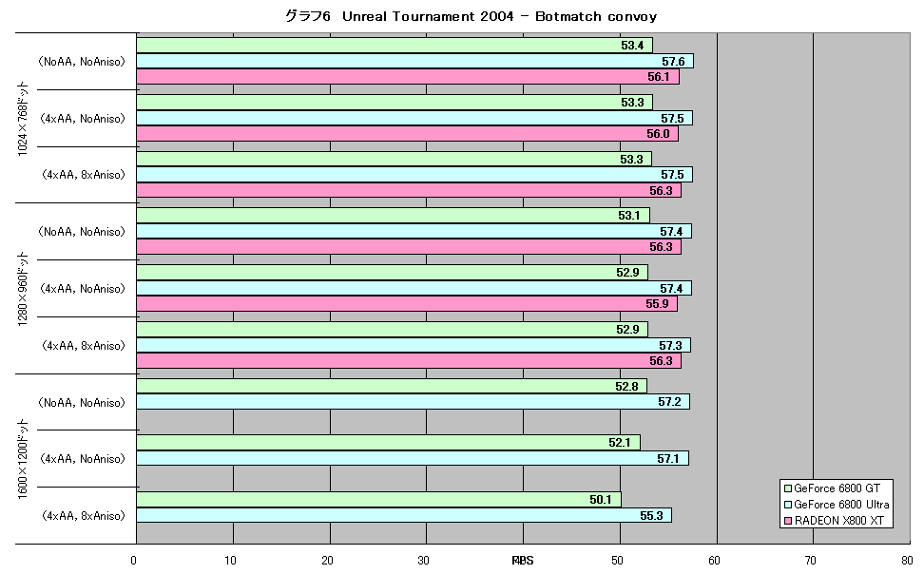Viewport: 924px width, 574px height.
Task: Click (4xAA, NoAniso) label under 1024×768
Action: pos(83,119)
